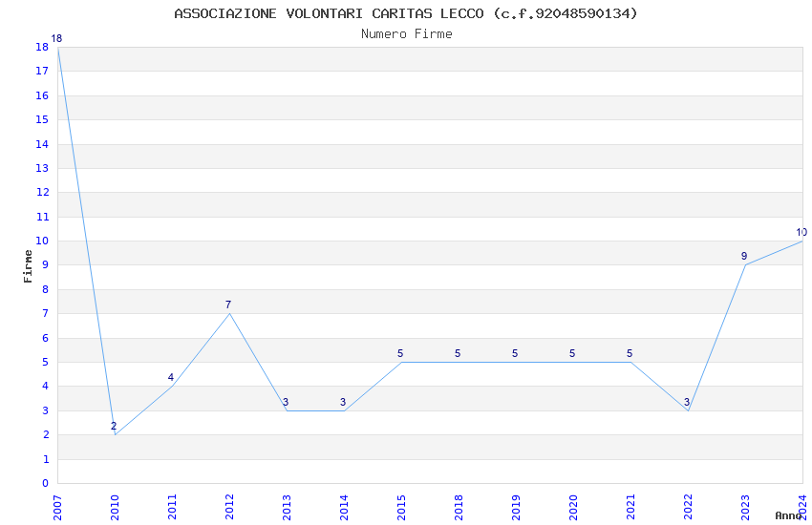Click the 2013 year label on x-axis
Screen dimensions: 812x525
tap(287, 508)
